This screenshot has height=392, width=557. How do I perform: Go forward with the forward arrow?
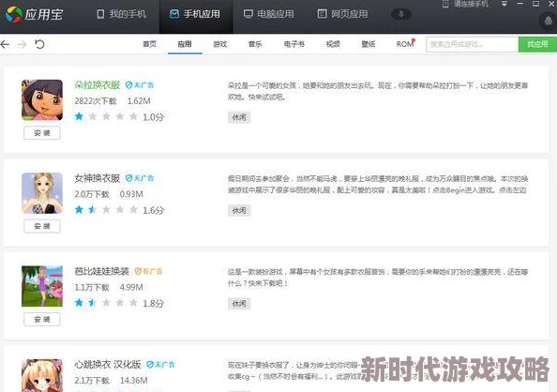[x=23, y=44]
